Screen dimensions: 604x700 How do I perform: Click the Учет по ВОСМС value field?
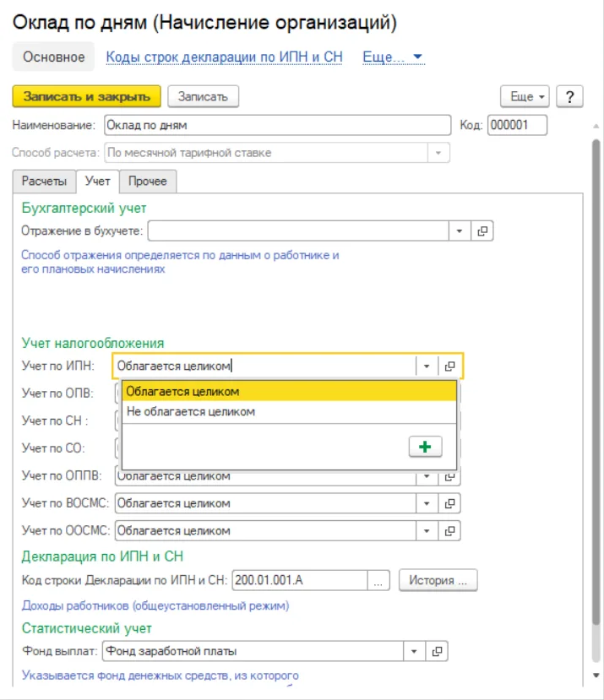[x=265, y=503]
